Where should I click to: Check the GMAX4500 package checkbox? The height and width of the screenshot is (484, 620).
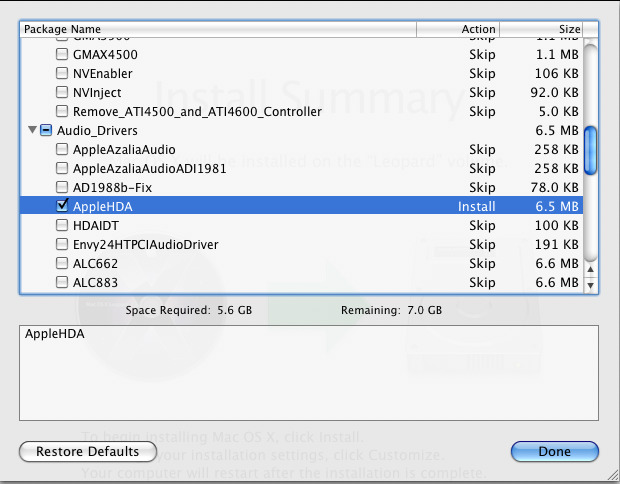(62, 54)
